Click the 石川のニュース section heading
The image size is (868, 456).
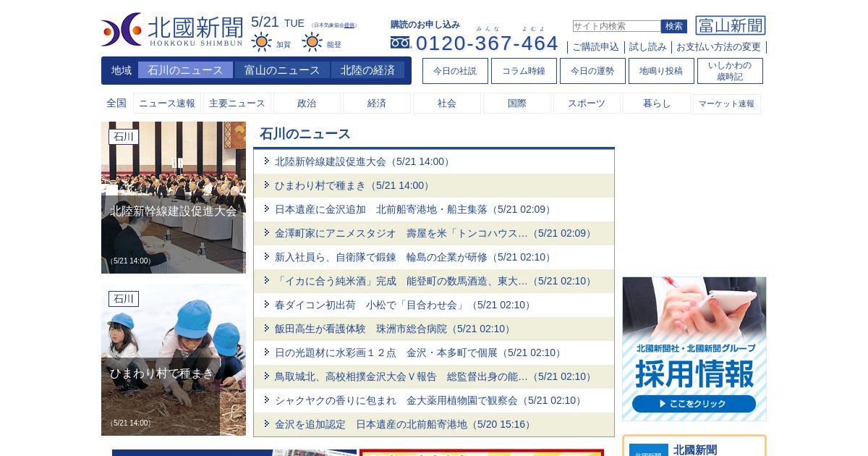tap(305, 134)
